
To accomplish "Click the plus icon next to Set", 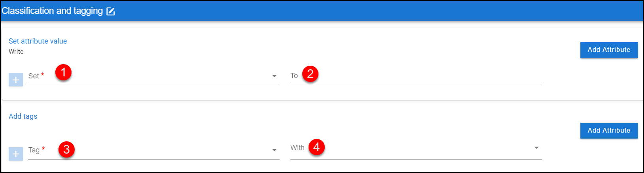I will click(16, 80).
